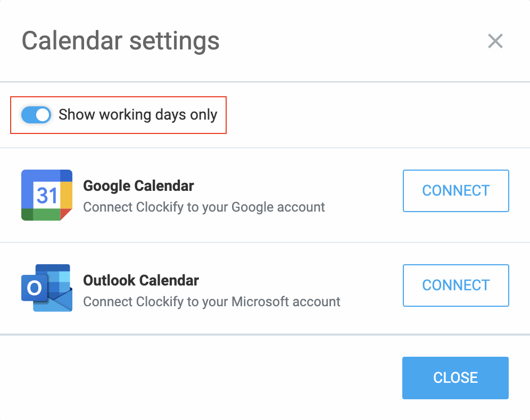Screen dimensions: 530x420
Task: Connect the Google Calendar integration
Action: coord(456,191)
